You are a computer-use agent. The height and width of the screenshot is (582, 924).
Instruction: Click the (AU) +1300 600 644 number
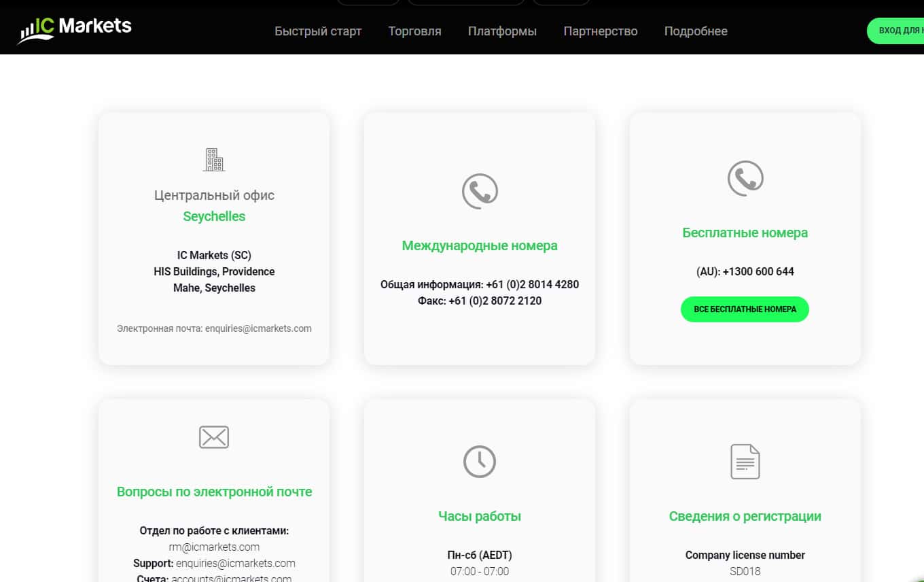[x=745, y=271]
